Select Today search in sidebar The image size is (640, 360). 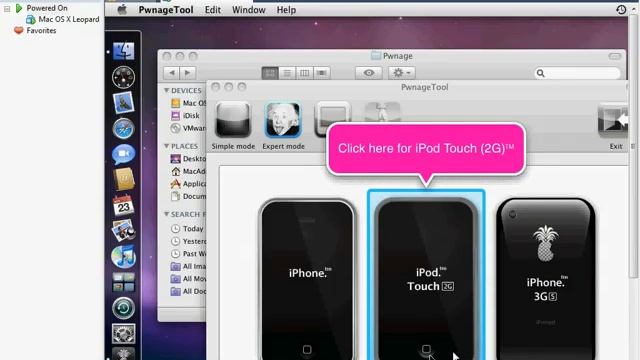187,229
